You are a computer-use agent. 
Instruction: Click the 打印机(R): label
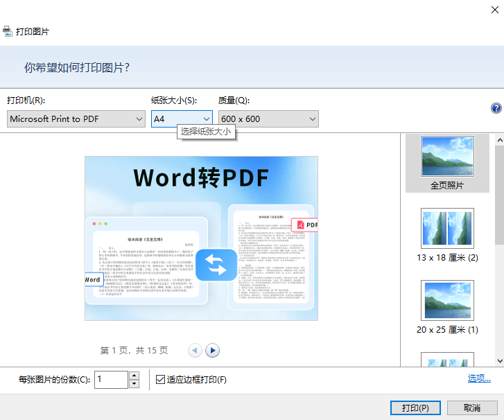pyautogui.click(x=26, y=100)
